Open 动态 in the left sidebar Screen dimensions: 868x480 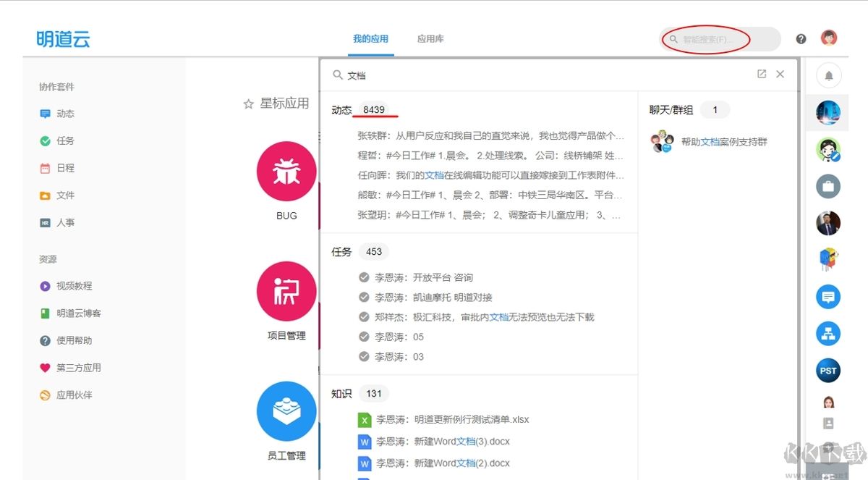65,114
